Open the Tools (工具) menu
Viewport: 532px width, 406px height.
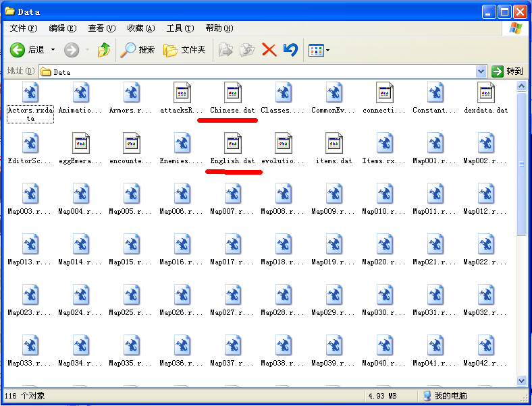(180, 28)
